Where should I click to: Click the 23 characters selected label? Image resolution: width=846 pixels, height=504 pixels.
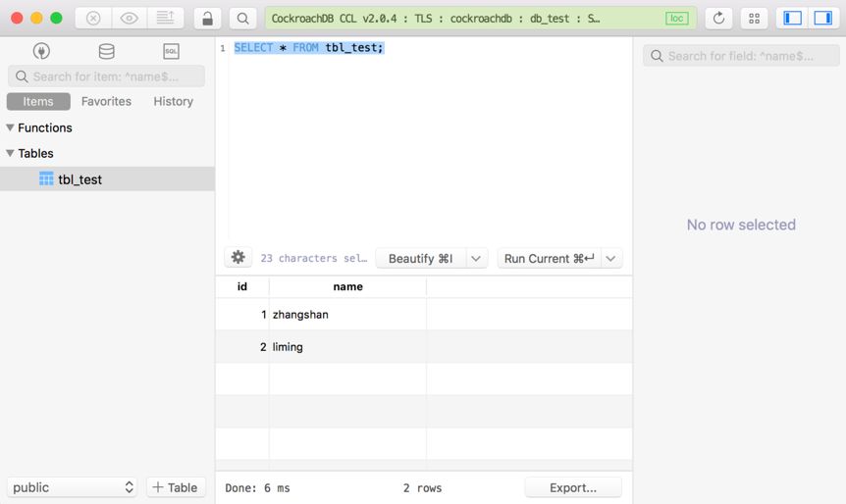pyautogui.click(x=313, y=258)
